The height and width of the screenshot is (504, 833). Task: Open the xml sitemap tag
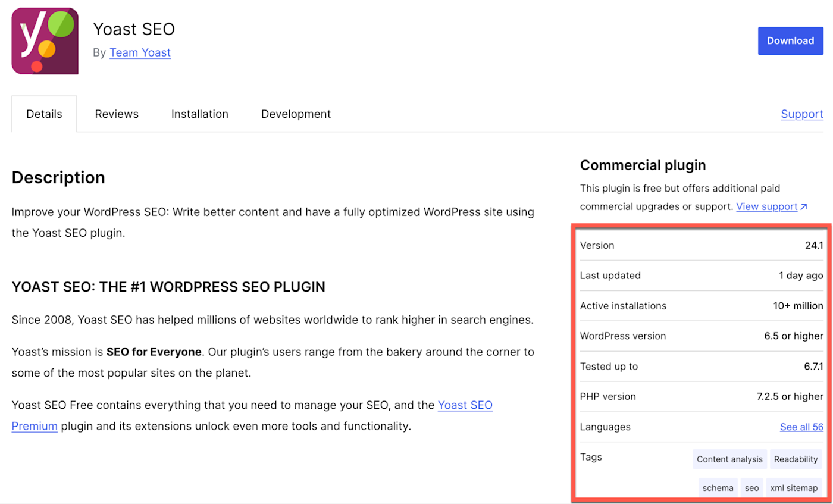click(x=794, y=488)
